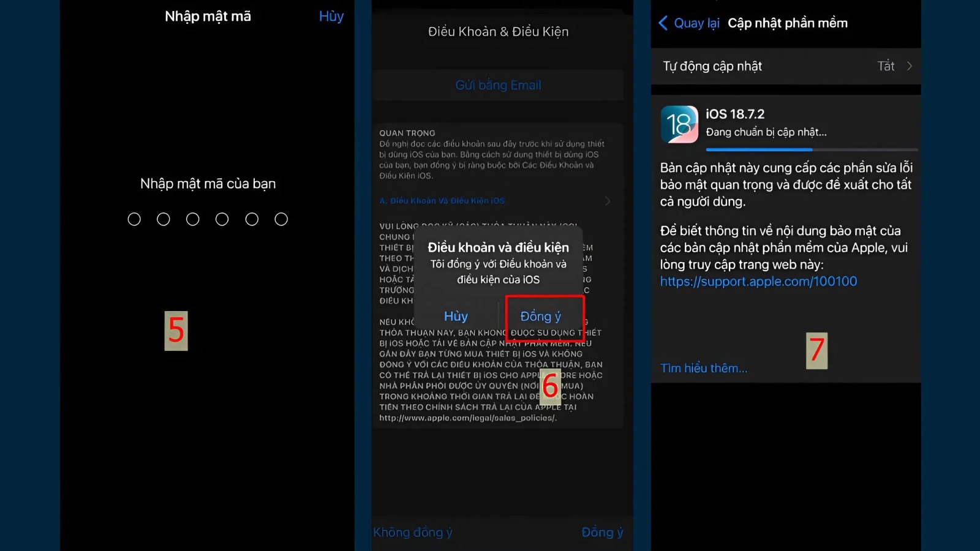Click the 'Bản cập nhật này cung cấp' description
The width and height of the screenshot is (980, 551).
(x=786, y=184)
